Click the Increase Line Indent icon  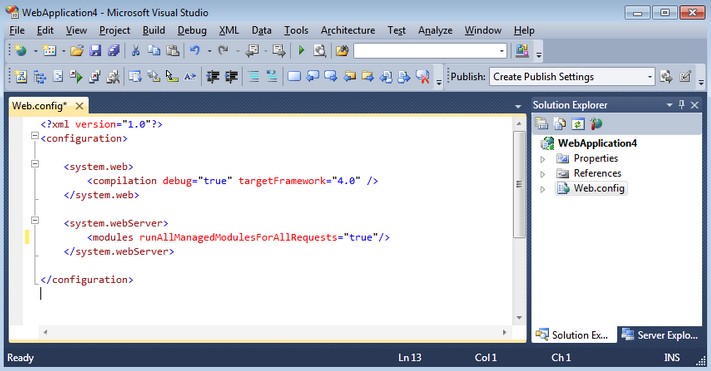(x=231, y=77)
